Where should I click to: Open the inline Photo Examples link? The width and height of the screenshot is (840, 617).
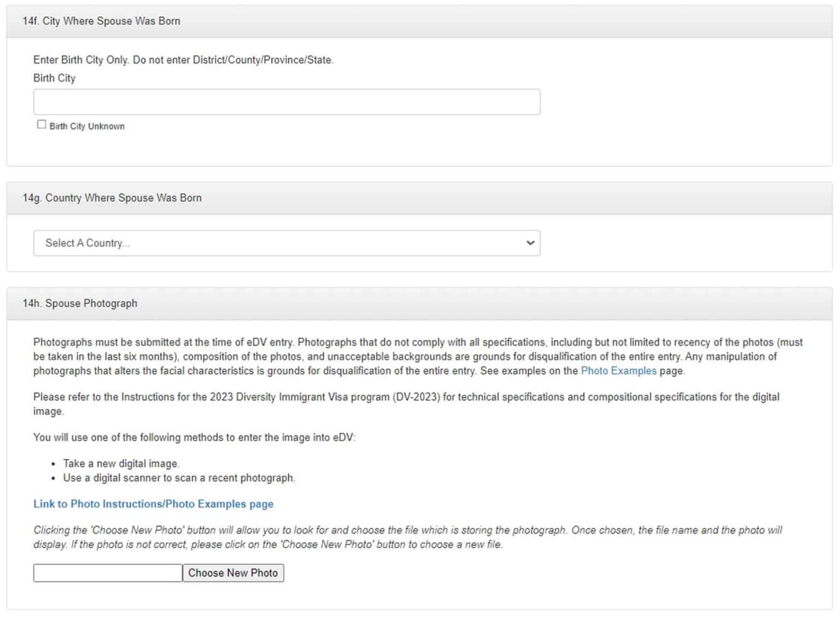[x=618, y=371]
